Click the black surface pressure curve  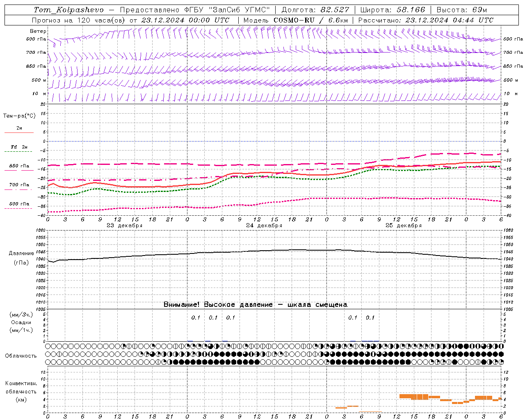tap(274, 250)
